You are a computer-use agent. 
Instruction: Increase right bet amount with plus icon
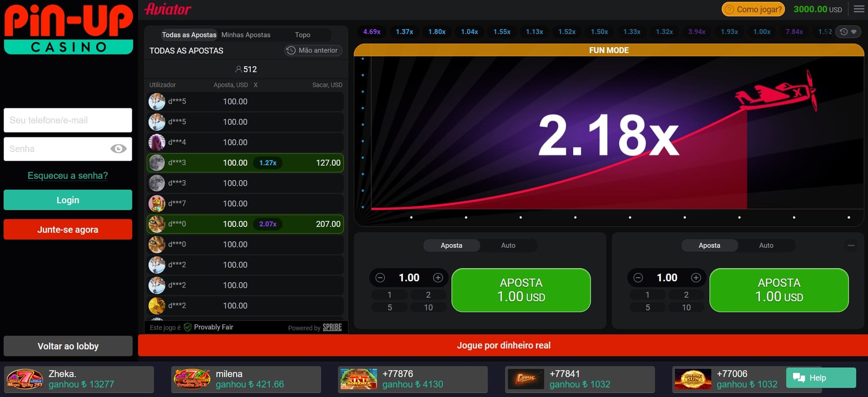(x=696, y=278)
